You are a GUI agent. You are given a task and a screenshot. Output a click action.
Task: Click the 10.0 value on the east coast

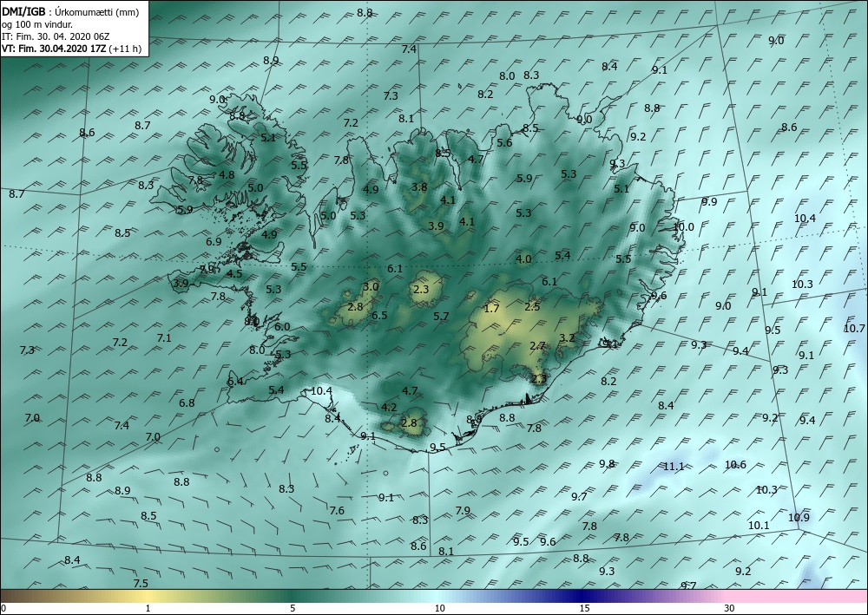click(684, 226)
